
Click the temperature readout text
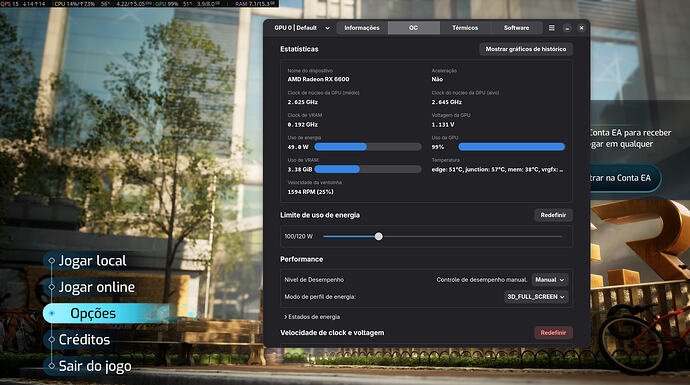point(497,169)
